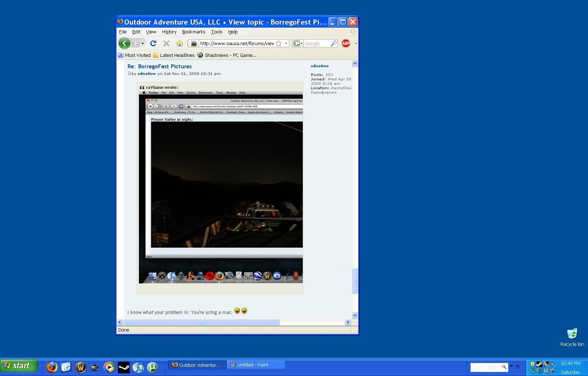Open the Tools menu

(216, 32)
